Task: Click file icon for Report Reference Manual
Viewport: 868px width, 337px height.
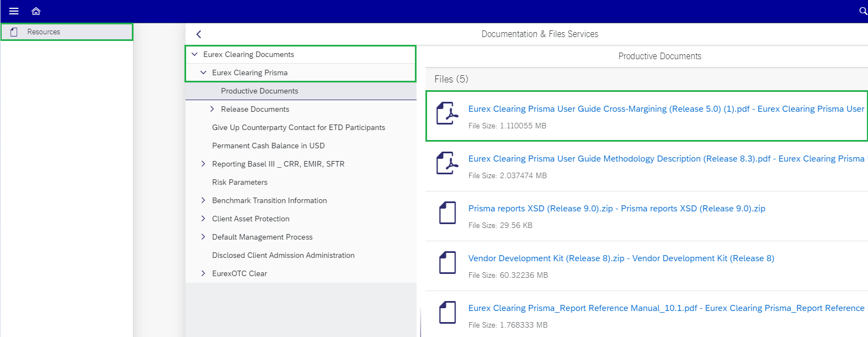Action: (x=446, y=313)
